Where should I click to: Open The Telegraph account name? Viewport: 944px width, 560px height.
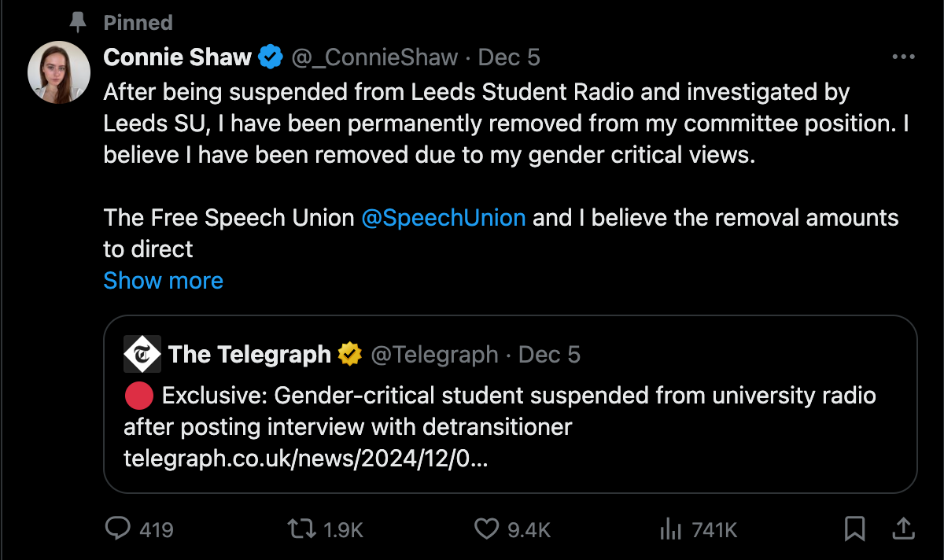click(x=249, y=355)
